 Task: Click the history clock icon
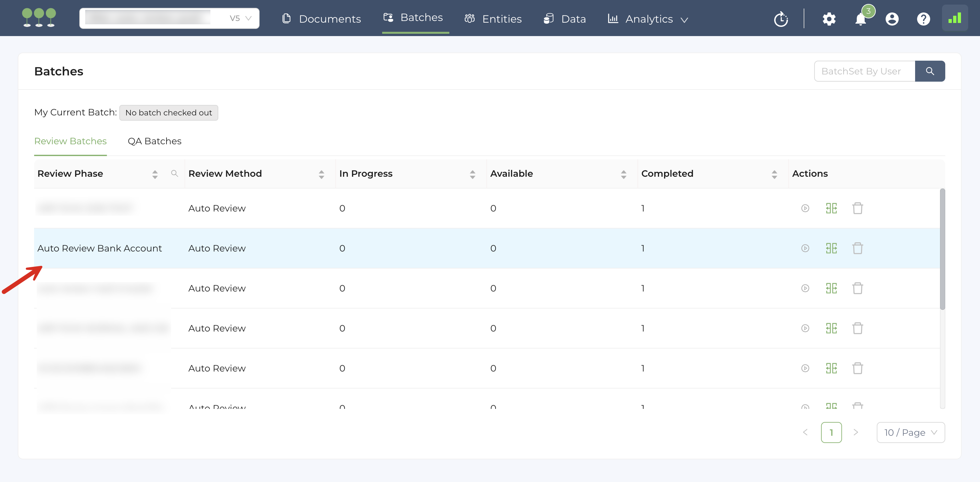pos(781,19)
